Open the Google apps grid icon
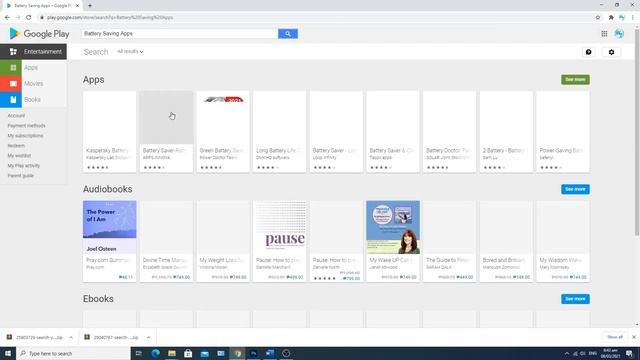This screenshot has height=360, width=640. 604,34
